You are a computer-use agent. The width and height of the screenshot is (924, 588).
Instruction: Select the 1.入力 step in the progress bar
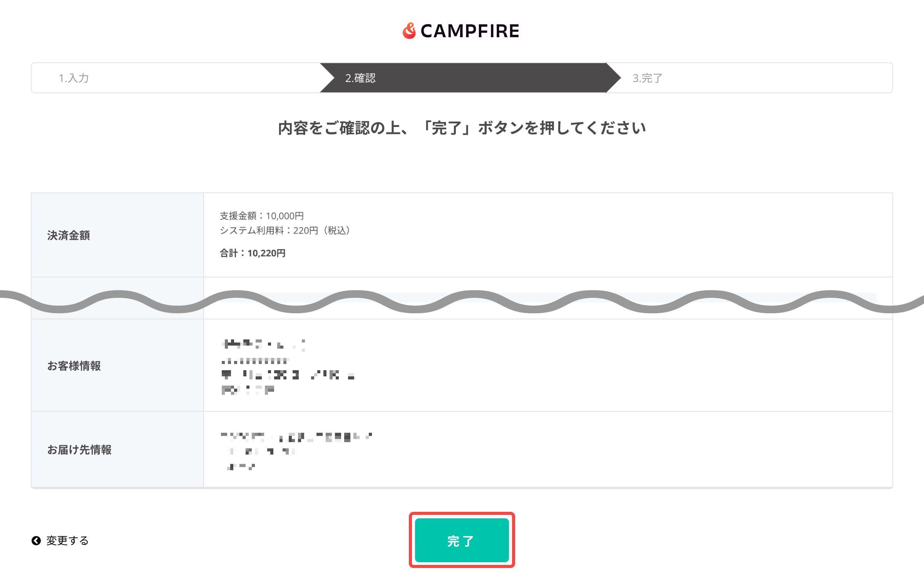[75, 78]
